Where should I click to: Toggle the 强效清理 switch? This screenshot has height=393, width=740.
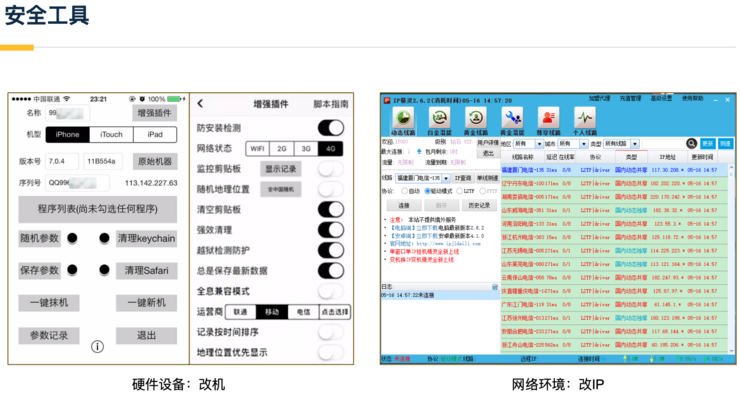pyautogui.click(x=331, y=230)
